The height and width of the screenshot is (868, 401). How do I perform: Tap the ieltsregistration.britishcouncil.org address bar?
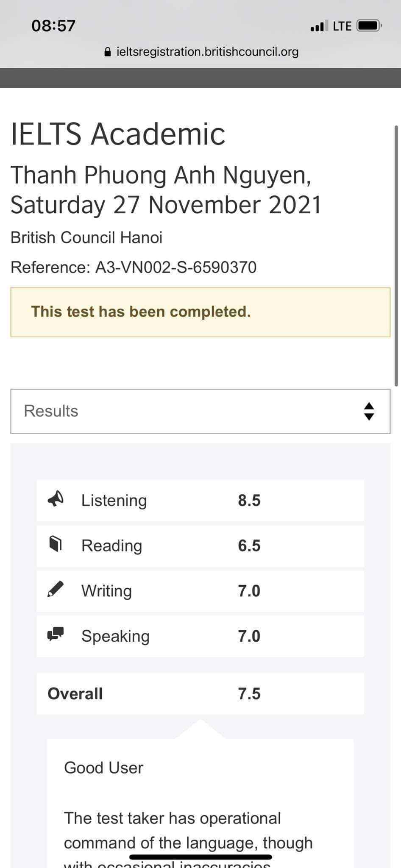pyautogui.click(x=207, y=52)
